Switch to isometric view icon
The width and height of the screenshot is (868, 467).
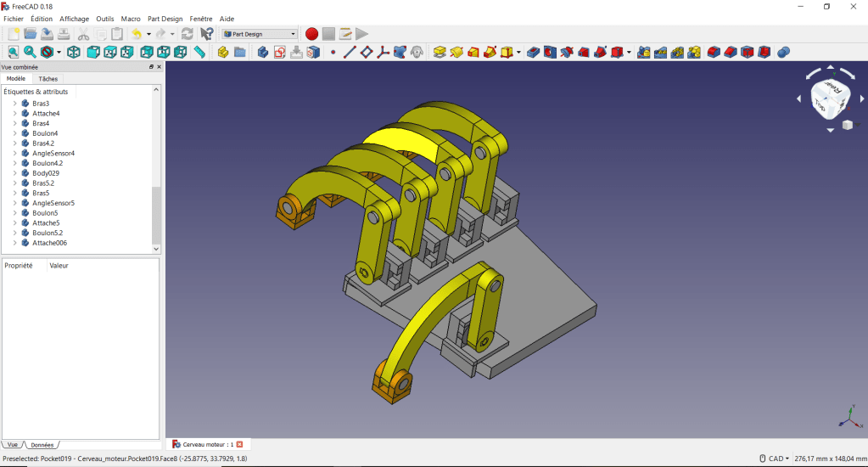point(74,53)
